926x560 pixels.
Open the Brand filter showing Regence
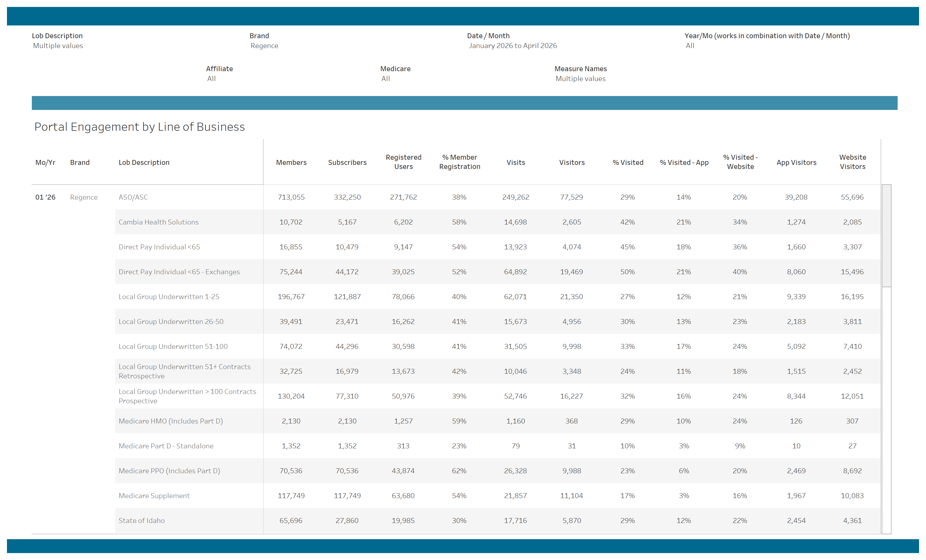[264, 46]
